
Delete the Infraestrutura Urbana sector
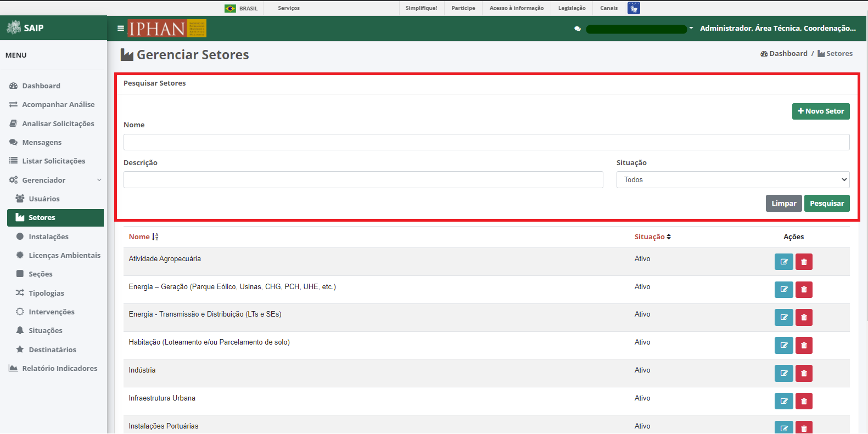pos(804,401)
